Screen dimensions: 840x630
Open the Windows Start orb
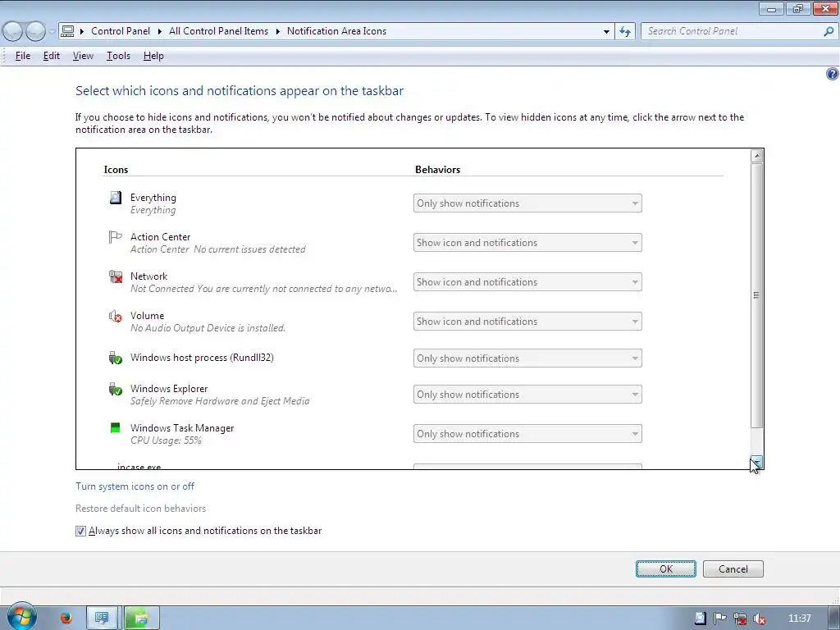pos(21,616)
